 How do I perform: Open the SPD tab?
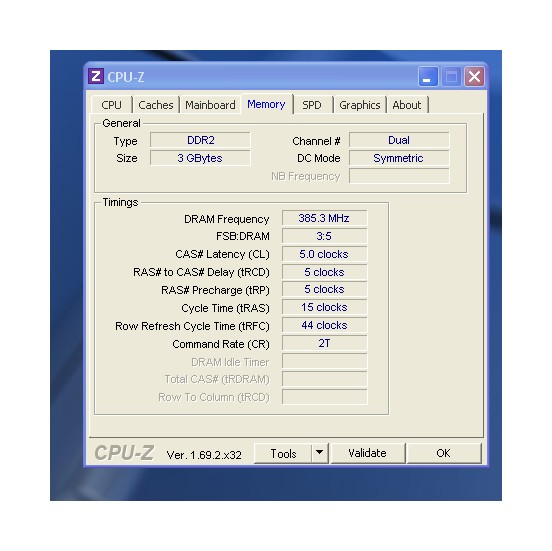coord(312,105)
